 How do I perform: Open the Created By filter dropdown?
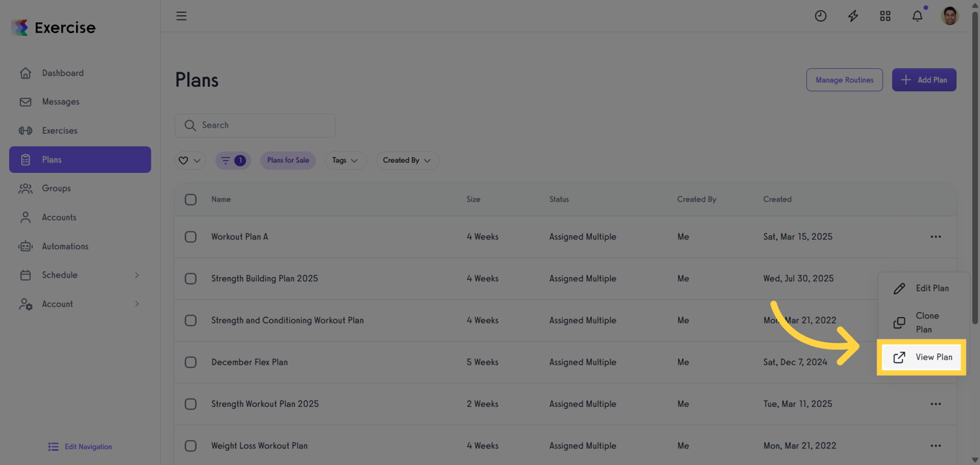[x=407, y=161]
